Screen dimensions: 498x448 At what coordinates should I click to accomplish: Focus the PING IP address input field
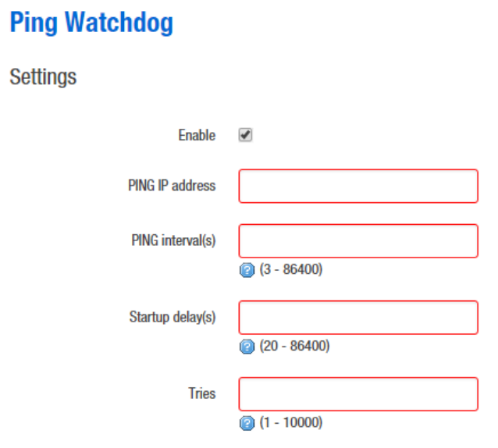click(357, 186)
